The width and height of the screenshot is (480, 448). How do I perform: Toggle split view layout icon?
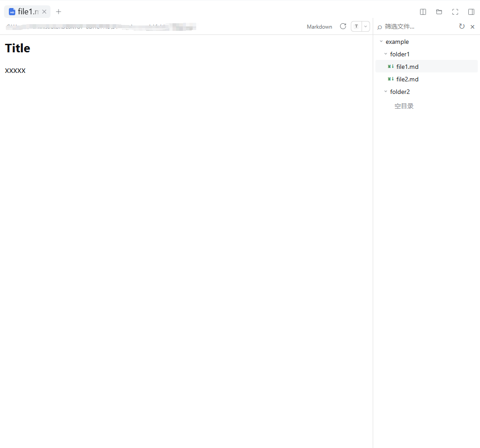click(x=423, y=12)
